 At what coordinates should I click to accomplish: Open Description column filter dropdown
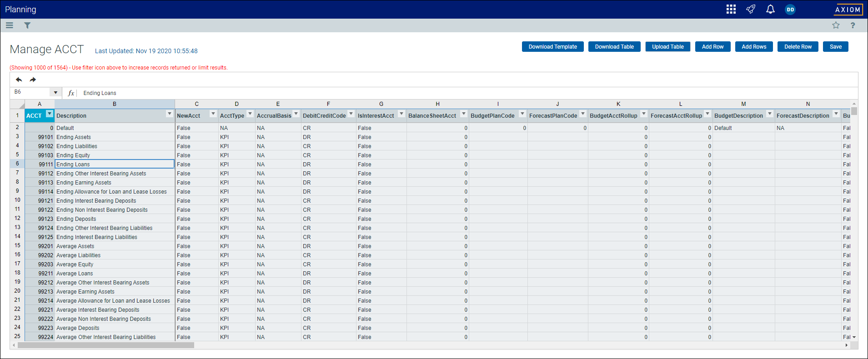(170, 114)
